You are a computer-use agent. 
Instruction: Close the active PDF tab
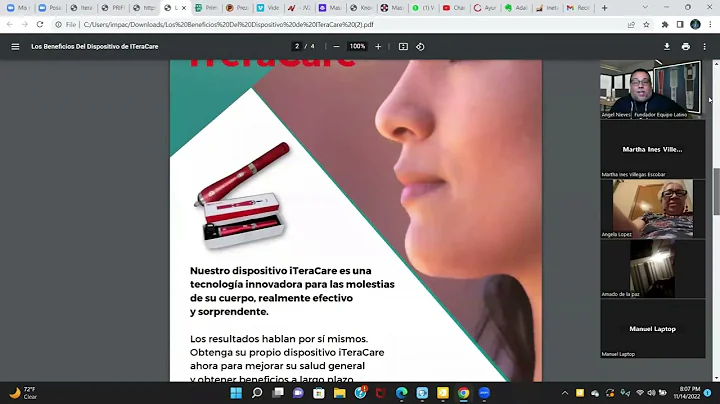point(184,8)
